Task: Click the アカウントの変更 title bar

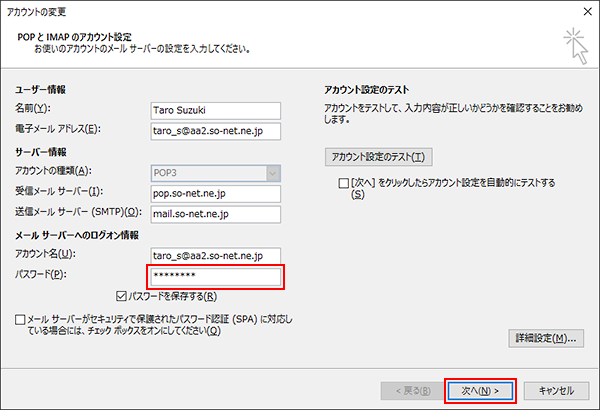Action: (x=250, y=9)
